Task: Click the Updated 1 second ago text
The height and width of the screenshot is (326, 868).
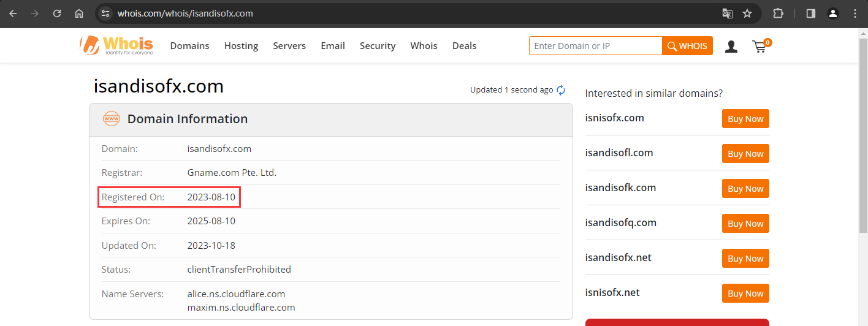Action: click(512, 90)
